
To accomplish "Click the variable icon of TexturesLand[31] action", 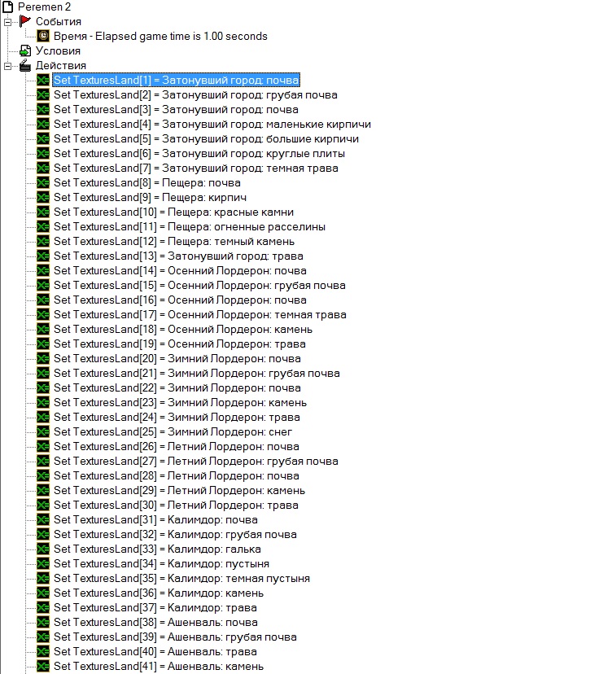I will (43, 519).
